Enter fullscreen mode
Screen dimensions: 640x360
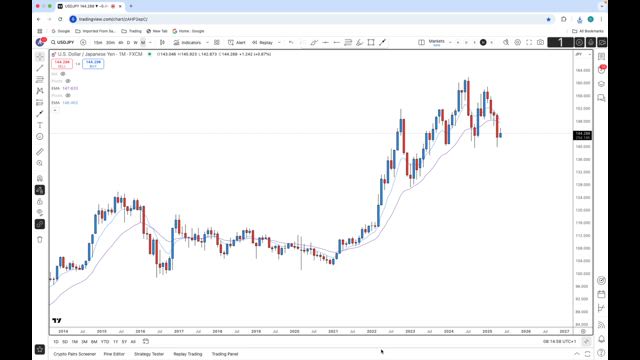(529, 42)
